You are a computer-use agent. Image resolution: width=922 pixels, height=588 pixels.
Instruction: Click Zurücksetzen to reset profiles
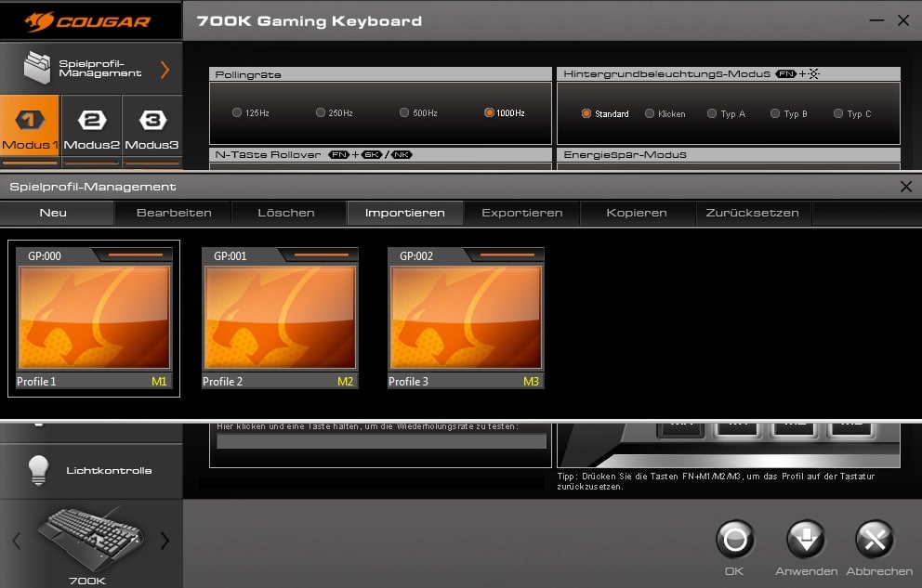tap(752, 213)
